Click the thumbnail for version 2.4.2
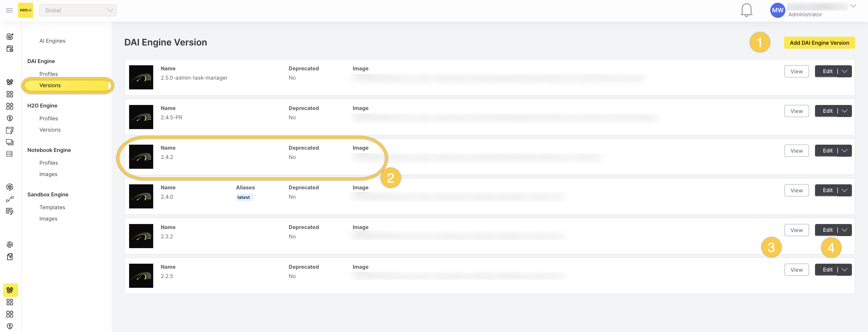868x332 pixels. [x=141, y=157]
